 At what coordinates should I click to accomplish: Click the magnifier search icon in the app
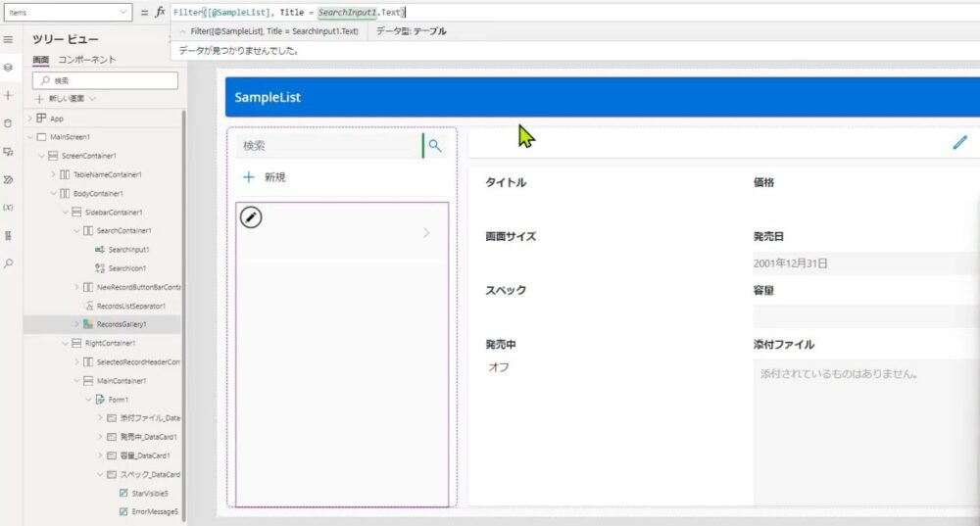pyautogui.click(x=435, y=146)
